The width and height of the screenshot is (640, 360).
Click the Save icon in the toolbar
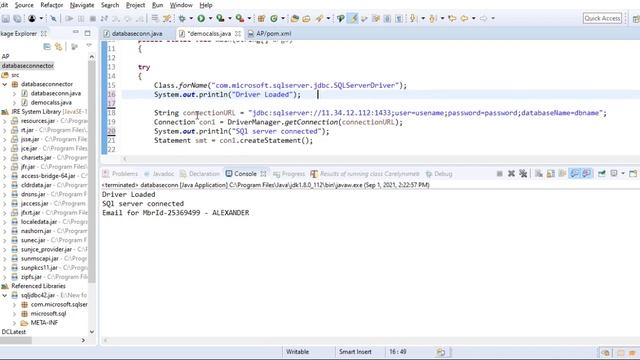(6, 18)
